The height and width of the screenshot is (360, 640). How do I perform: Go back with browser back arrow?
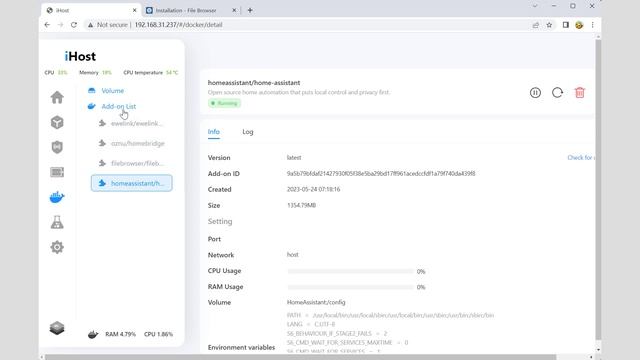pos(47,25)
